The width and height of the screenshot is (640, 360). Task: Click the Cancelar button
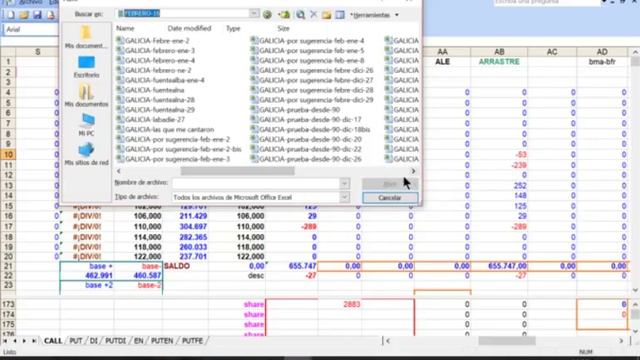[390, 198]
